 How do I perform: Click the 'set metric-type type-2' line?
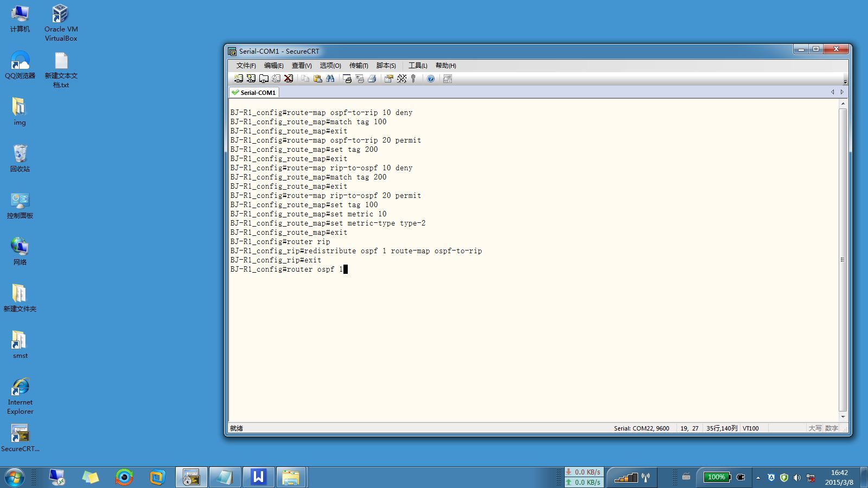click(328, 223)
